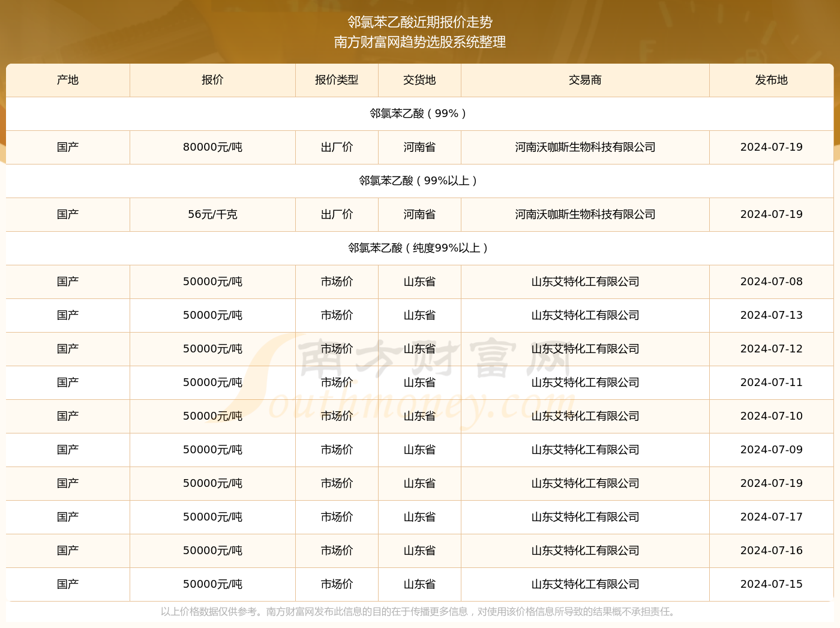Click date 2024-07-19 in the 80000元/吨 row
This screenshot has width=840, height=628.
tap(772, 147)
